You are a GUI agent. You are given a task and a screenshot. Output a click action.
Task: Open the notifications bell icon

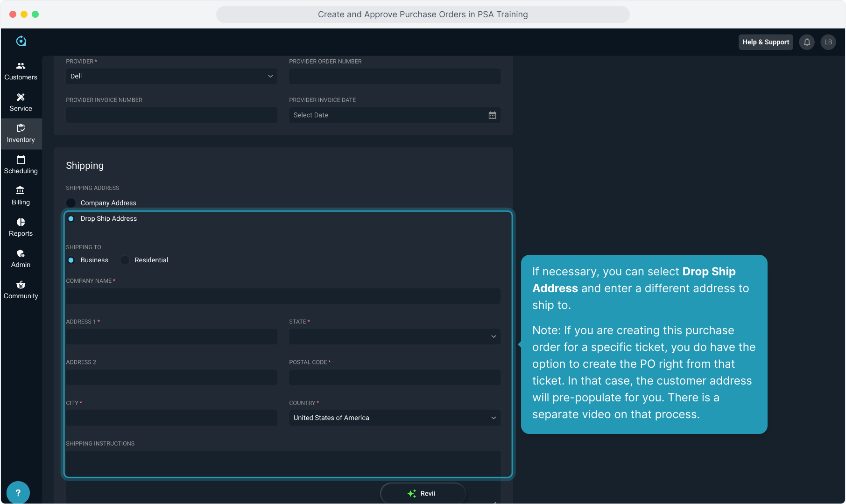tap(807, 42)
